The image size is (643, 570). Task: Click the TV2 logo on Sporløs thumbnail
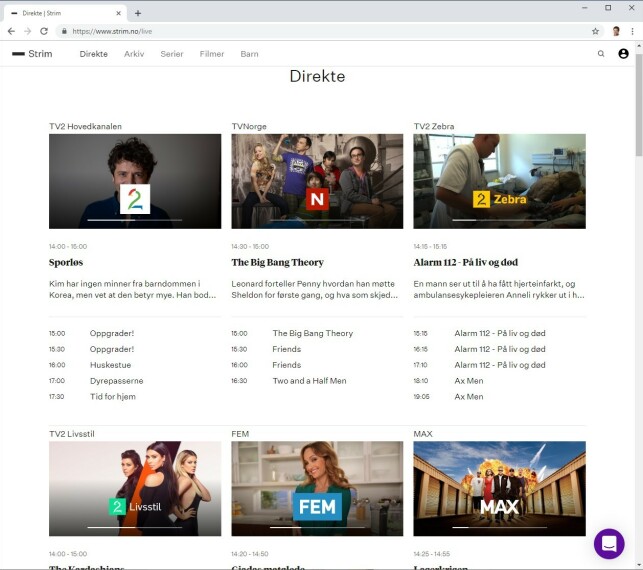pos(135,199)
